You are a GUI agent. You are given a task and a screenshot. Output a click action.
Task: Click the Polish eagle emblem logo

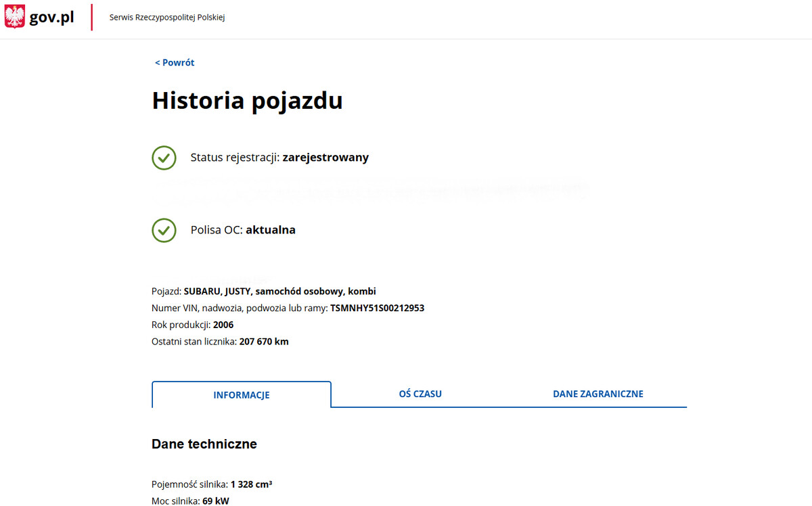(15, 17)
